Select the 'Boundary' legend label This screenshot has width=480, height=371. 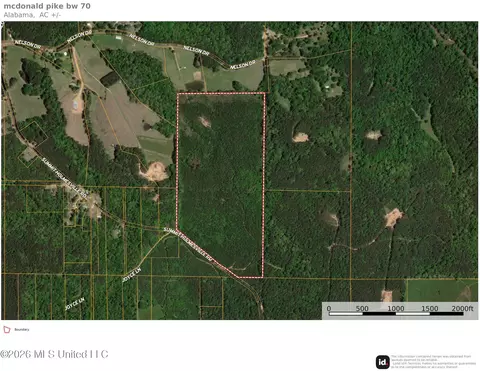click(22, 330)
